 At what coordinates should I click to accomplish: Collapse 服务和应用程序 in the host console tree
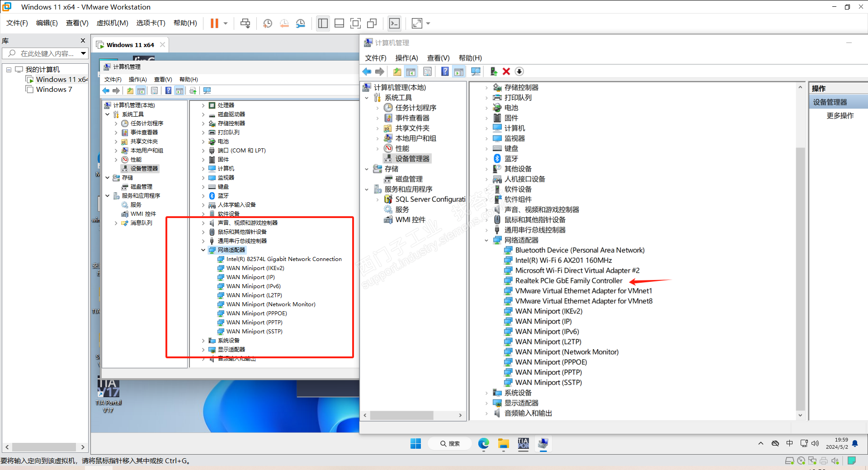pos(367,190)
